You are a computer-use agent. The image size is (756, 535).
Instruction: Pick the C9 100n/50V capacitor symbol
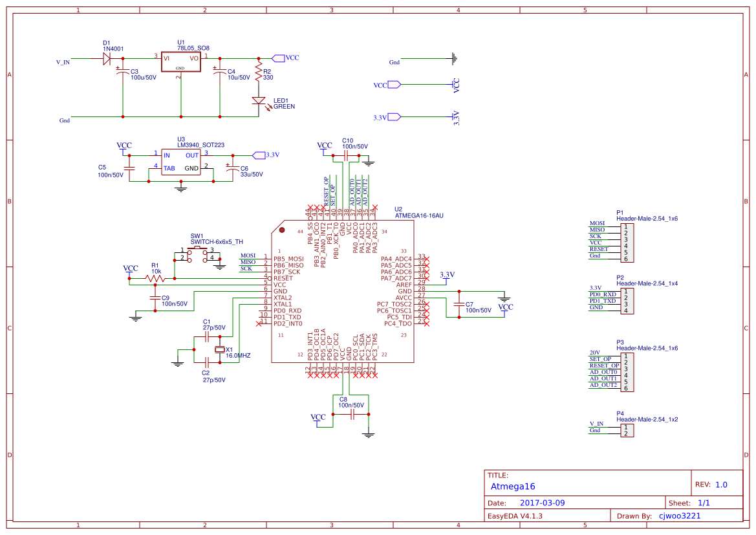click(x=155, y=298)
